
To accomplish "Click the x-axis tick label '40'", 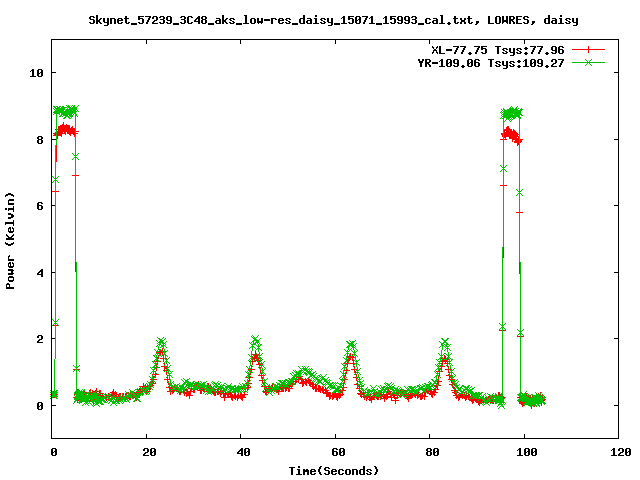I will (244, 452).
